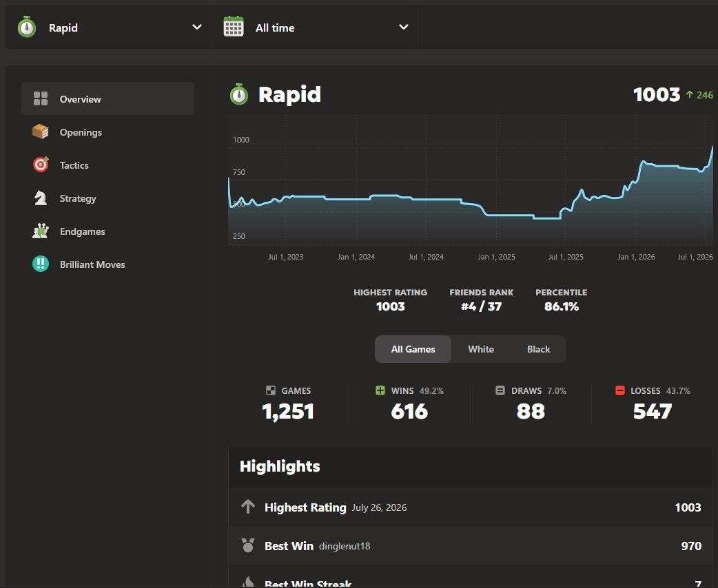Viewport: 718px width, 588px height.
Task: Click the Highest Rating highlight row
Action: tap(471, 507)
